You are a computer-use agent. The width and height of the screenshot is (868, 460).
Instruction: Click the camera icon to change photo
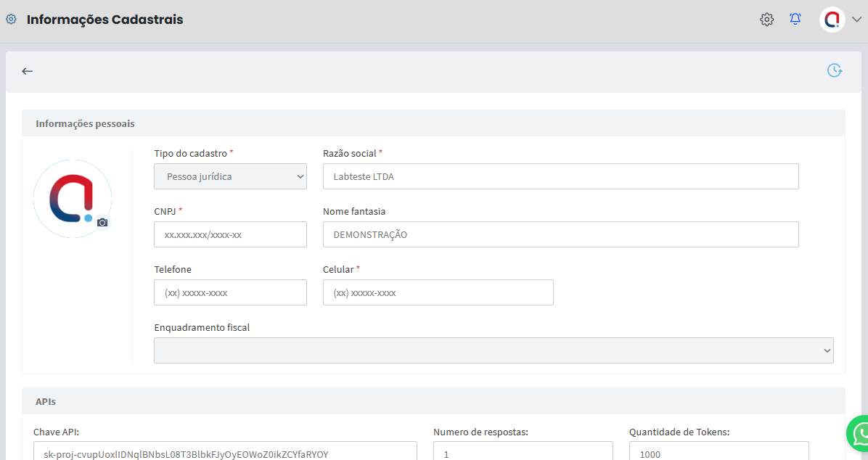[x=102, y=223]
